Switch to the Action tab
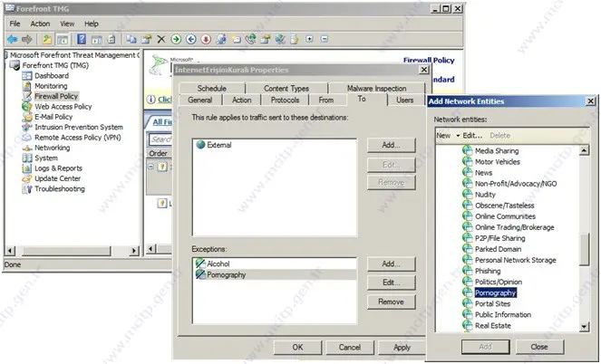 click(241, 101)
